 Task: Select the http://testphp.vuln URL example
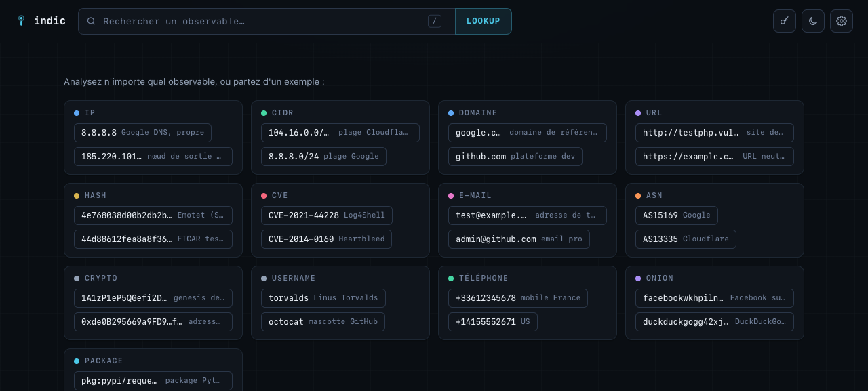click(715, 133)
